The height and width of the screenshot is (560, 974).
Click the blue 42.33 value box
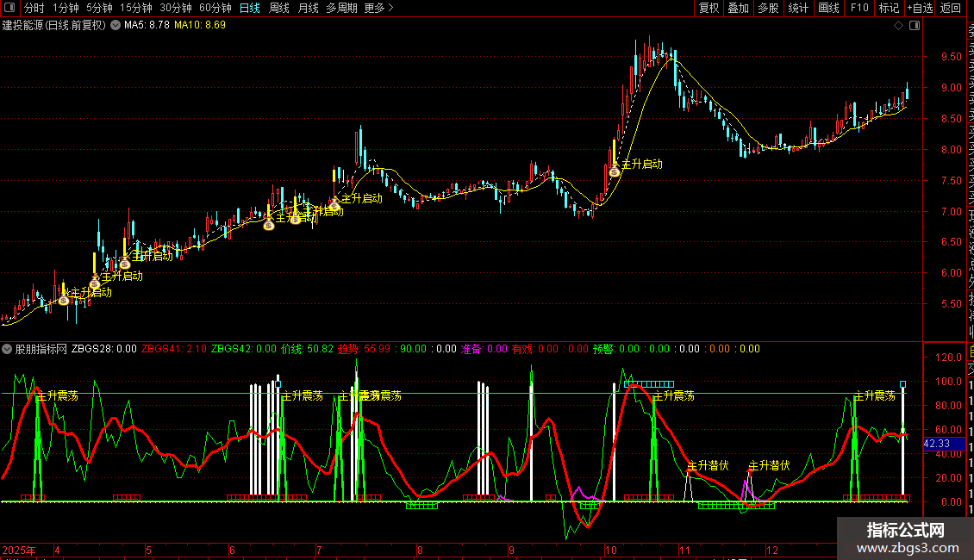click(x=944, y=444)
